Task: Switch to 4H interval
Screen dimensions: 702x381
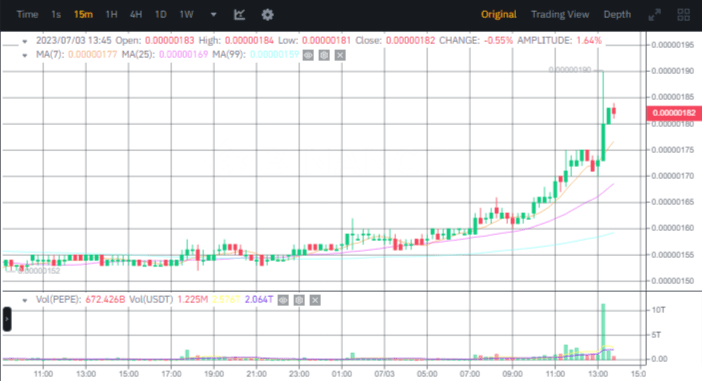Action: pyautogui.click(x=136, y=14)
